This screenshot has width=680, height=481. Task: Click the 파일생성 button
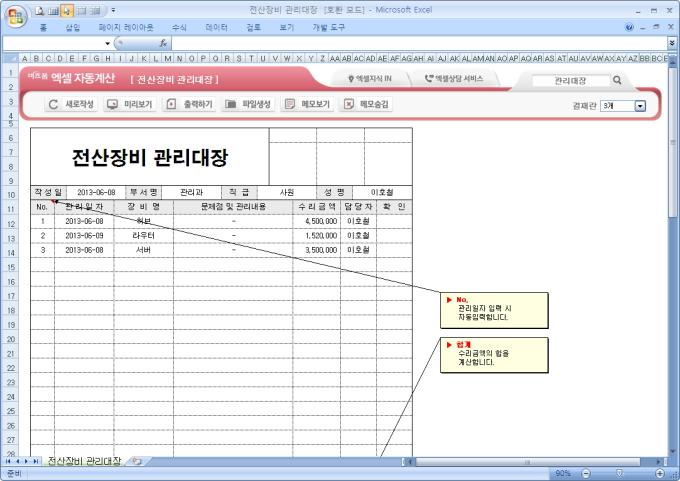(248, 104)
